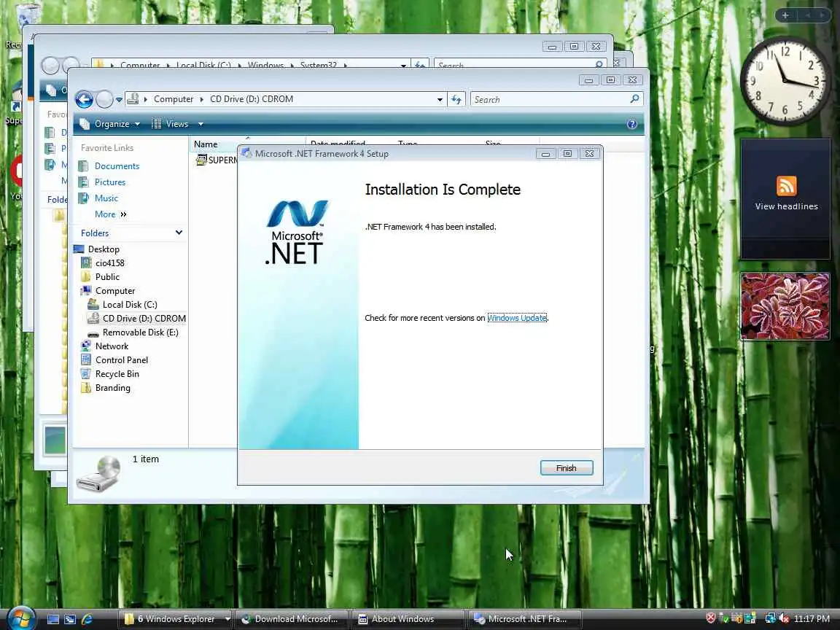Click the Music icon in Favorite Links
The image size is (840, 630).
click(x=84, y=198)
